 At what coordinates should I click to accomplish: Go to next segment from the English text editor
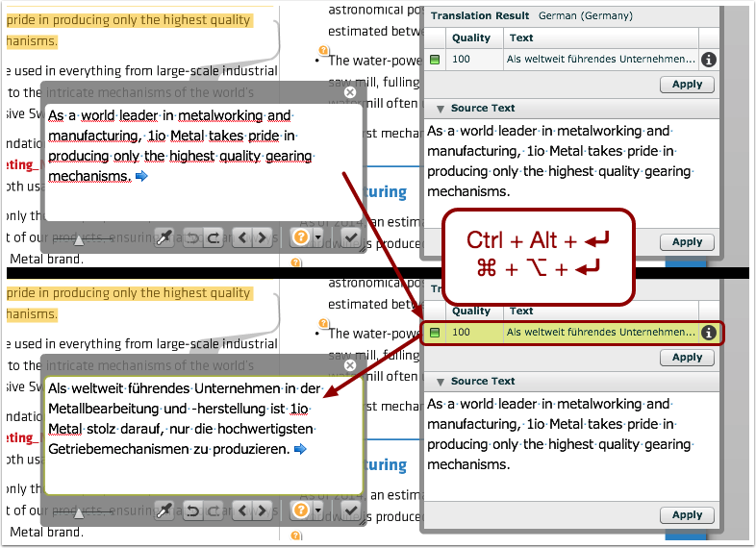263,237
